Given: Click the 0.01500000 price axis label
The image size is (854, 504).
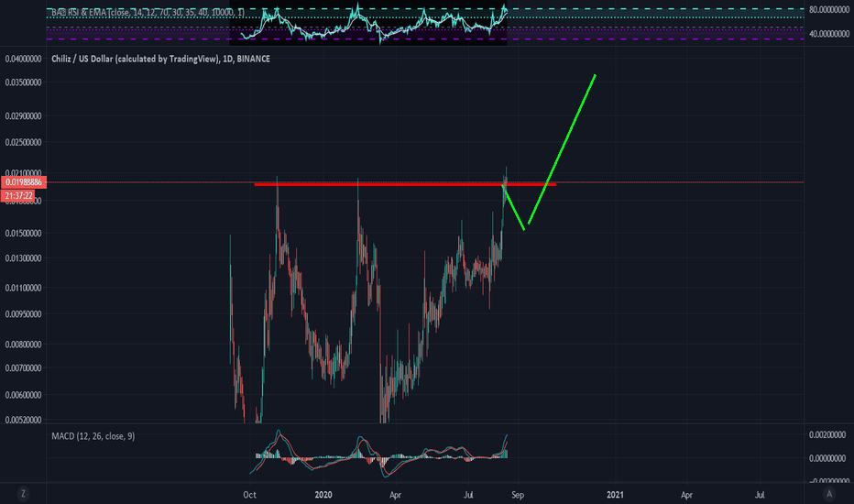Looking at the screenshot, I should [24, 233].
